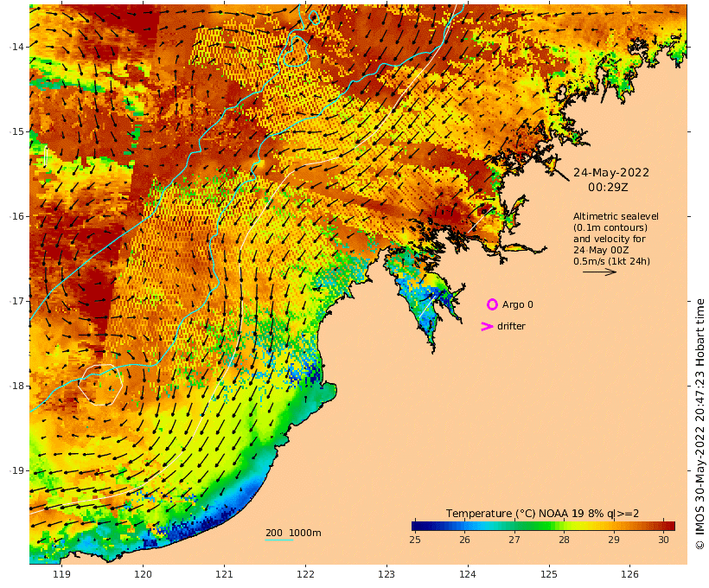Click the longitude axis label '122'
Screen dimensions: 709x588
[x=305, y=574]
